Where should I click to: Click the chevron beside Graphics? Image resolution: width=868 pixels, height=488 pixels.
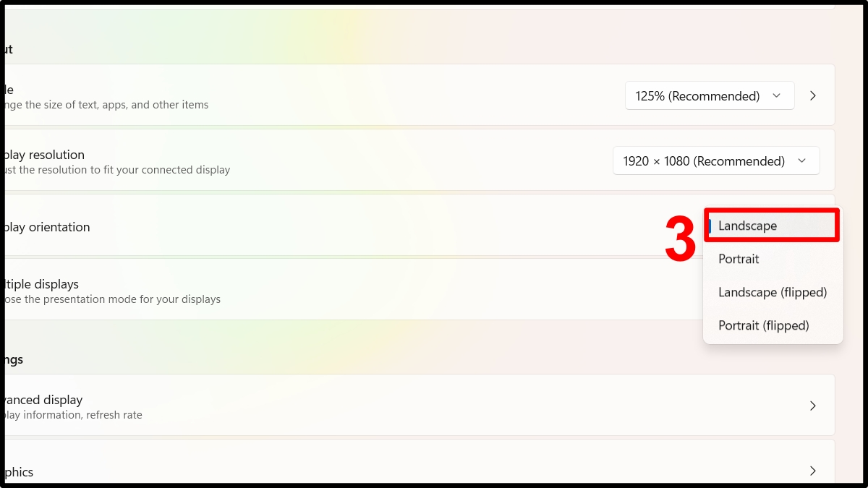click(x=813, y=471)
